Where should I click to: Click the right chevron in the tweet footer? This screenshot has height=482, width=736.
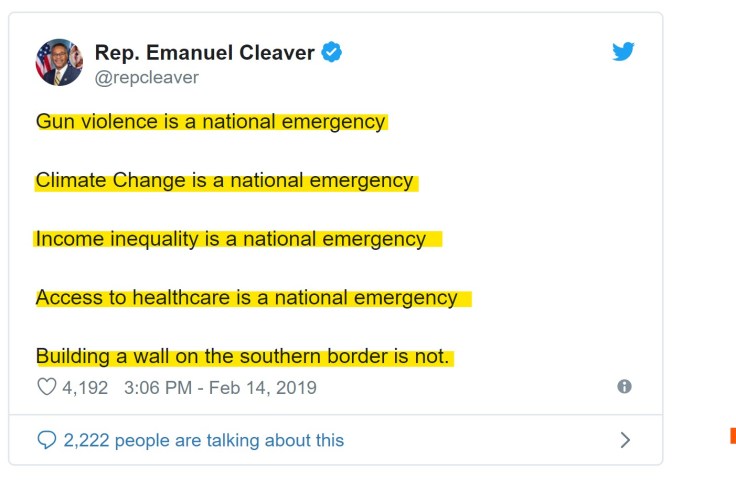point(626,440)
